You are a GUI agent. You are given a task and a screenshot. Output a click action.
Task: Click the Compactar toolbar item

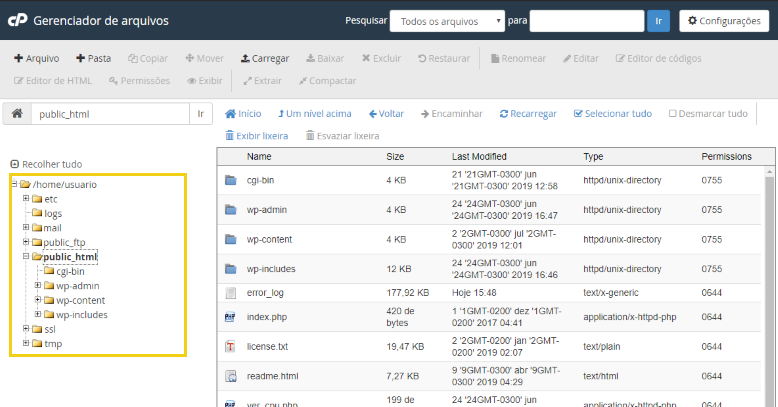[x=327, y=80]
